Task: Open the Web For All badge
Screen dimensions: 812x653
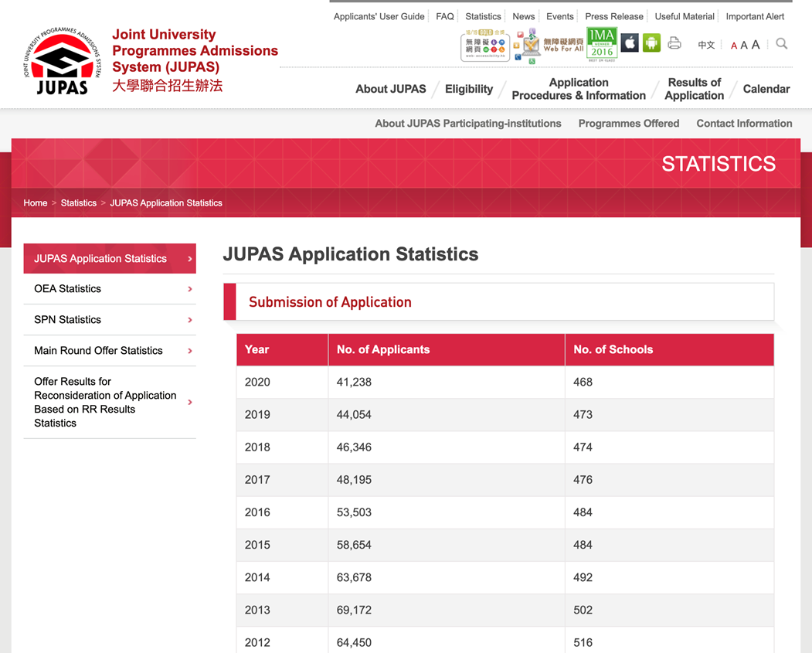Action: (549, 46)
